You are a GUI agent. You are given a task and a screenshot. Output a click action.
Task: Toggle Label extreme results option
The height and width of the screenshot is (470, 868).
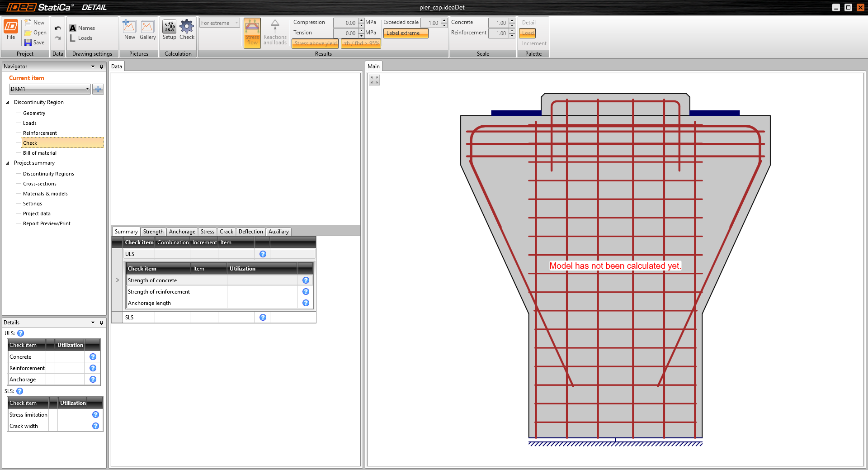click(405, 33)
